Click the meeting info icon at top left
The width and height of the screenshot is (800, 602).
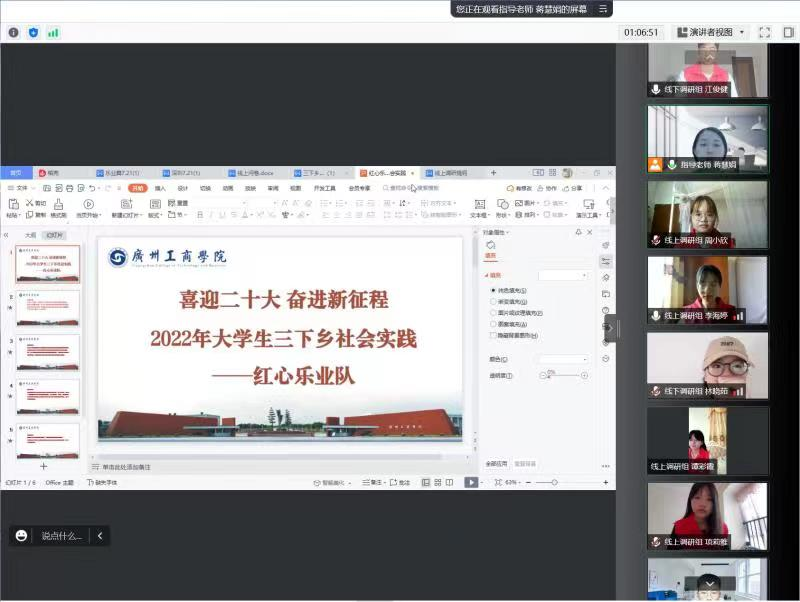14,32
